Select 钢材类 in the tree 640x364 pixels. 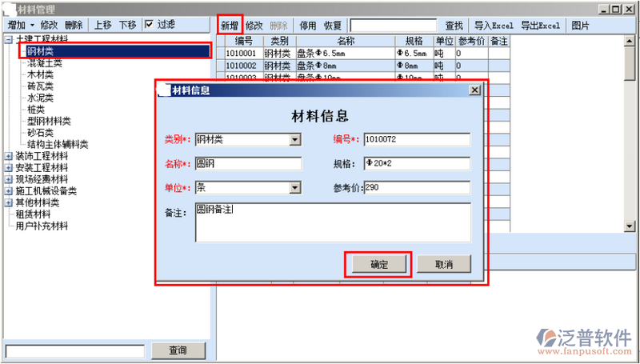click(x=41, y=51)
